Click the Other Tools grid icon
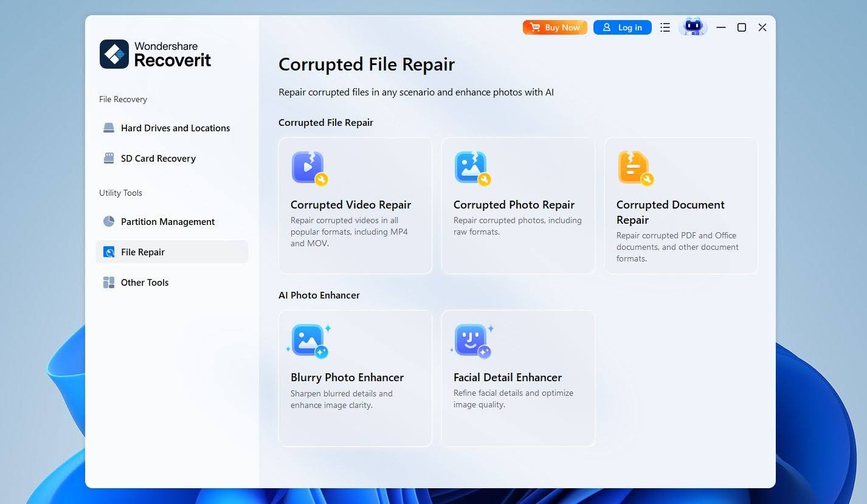Viewport: 867px width, 504px height. [x=109, y=282]
